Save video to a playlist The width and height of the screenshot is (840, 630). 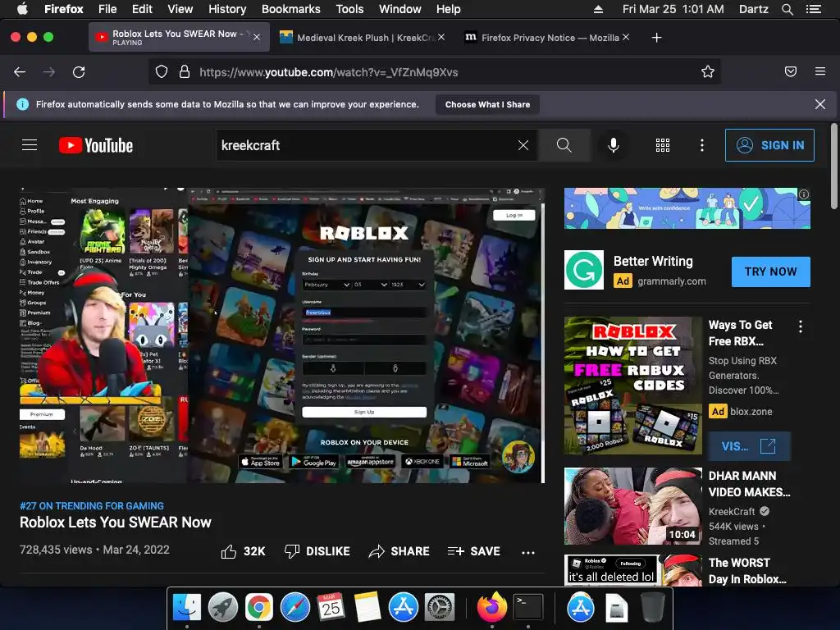click(473, 551)
